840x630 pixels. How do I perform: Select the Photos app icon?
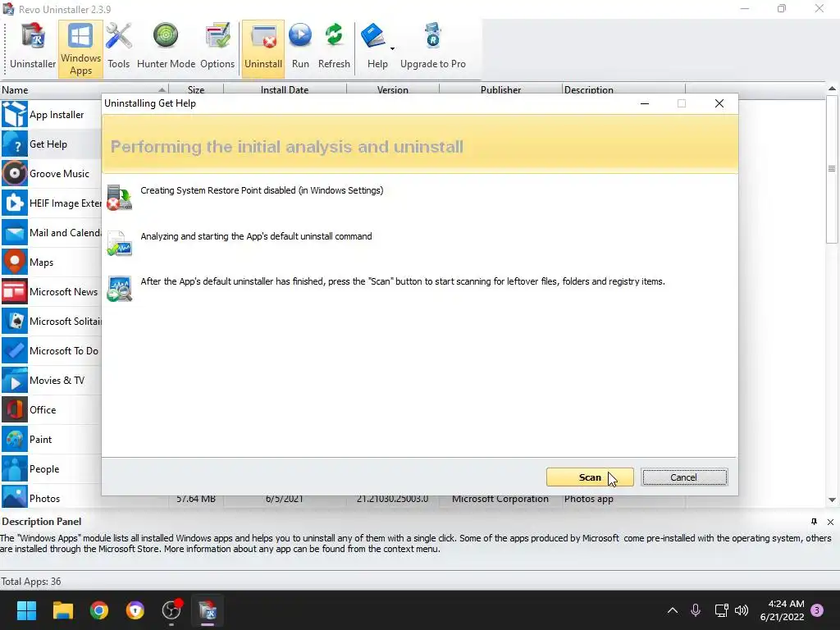click(15, 497)
